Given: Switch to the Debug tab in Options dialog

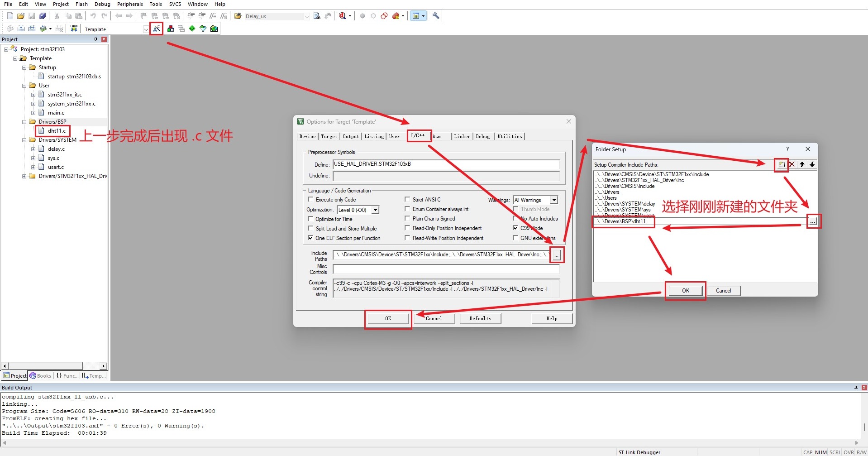Looking at the screenshot, I should pos(483,136).
